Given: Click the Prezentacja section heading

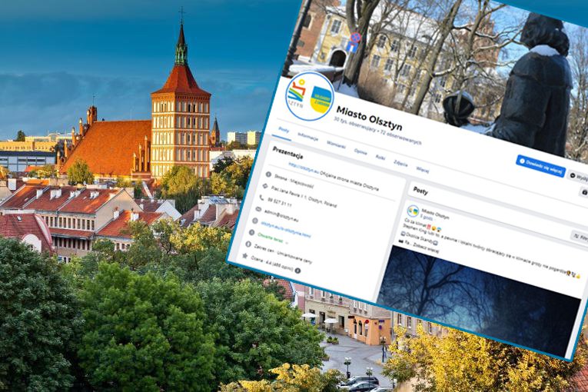Looking at the screenshot, I should (x=287, y=152).
